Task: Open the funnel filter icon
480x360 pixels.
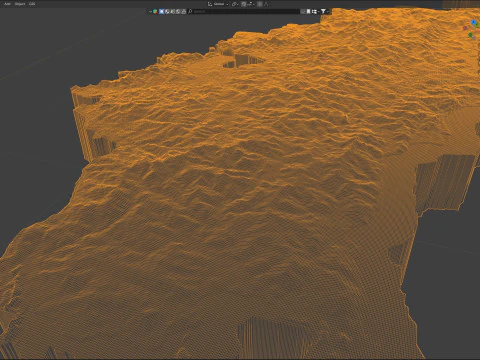Action: coord(323,11)
